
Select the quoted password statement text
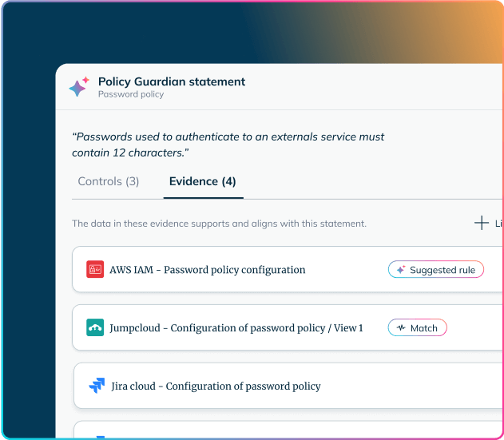pyautogui.click(x=228, y=145)
